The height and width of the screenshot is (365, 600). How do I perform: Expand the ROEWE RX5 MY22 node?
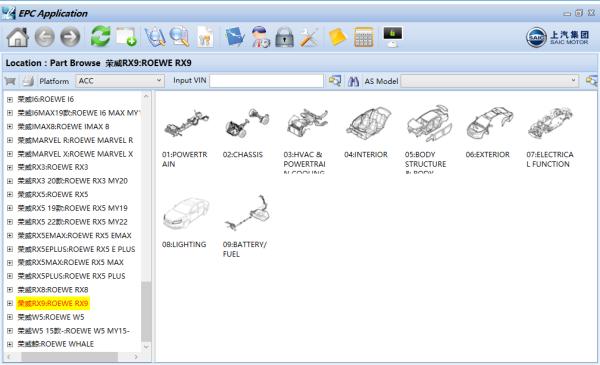tap(10, 222)
